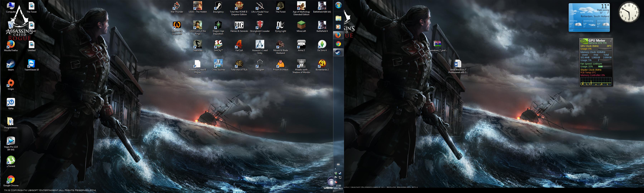Image resolution: width=644 pixels, height=193 pixels.
Task: Open the Prullenbak recycle bin
Action: point(11,27)
